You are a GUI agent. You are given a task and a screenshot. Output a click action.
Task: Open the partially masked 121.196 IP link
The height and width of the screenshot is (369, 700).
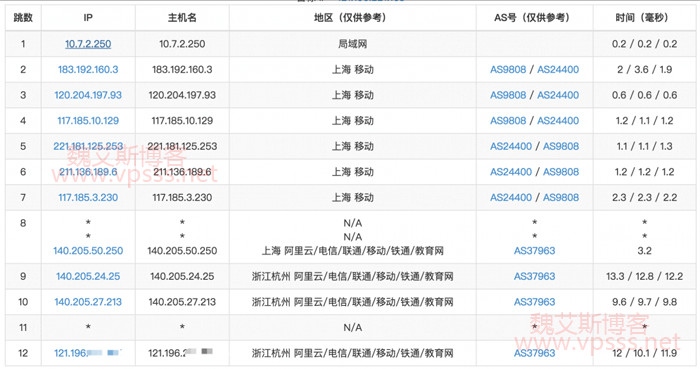88,353
